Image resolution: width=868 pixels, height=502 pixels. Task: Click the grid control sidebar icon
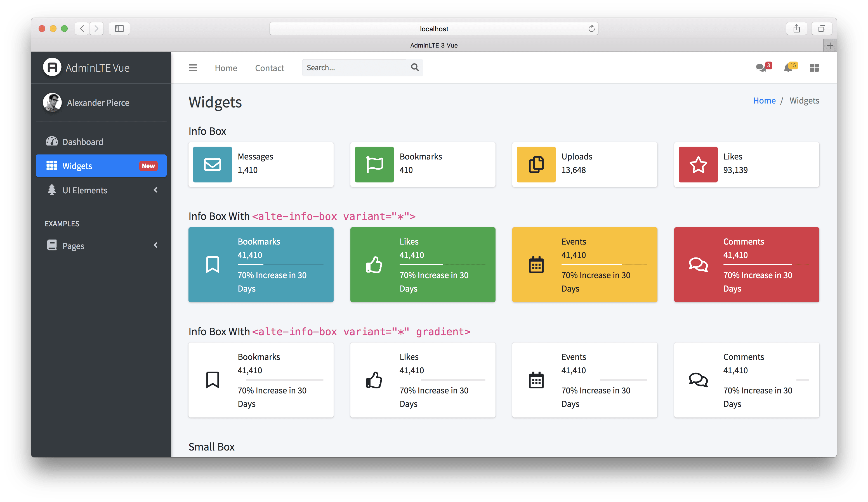(814, 68)
